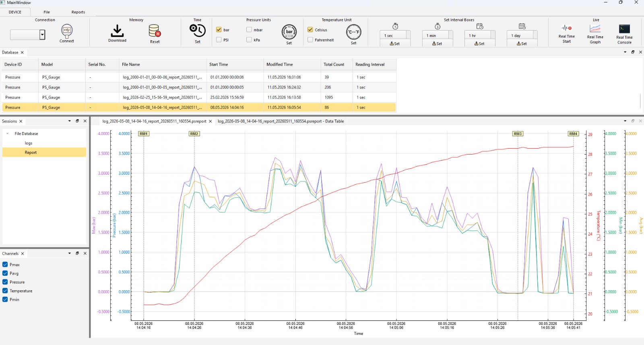Download memory data from device

coord(117,31)
